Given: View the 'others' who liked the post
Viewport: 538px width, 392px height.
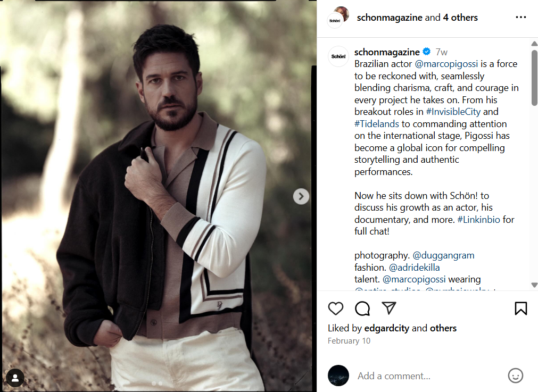Looking at the screenshot, I should pos(443,328).
